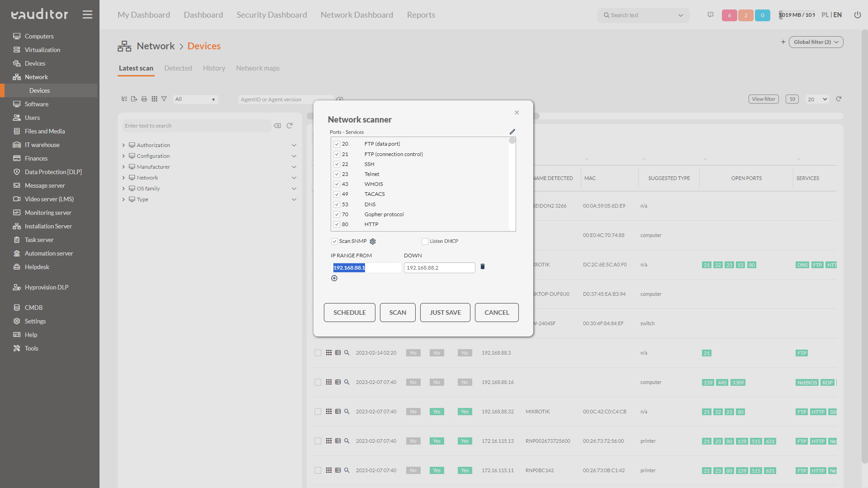Delete the IP range with trash icon
868x488 pixels.
point(482,267)
